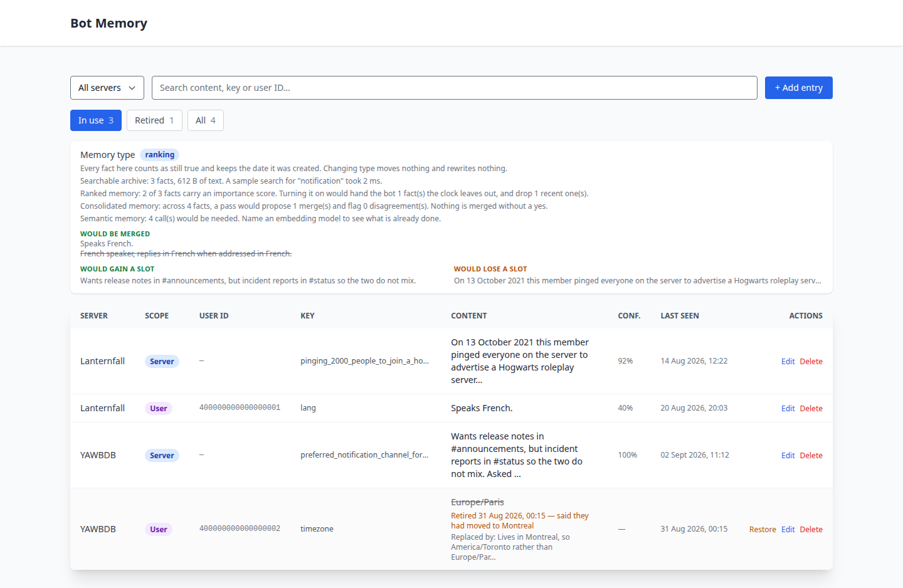
Task: Delete the pinging_2000_people Lanternfall entry
Action: (x=811, y=362)
